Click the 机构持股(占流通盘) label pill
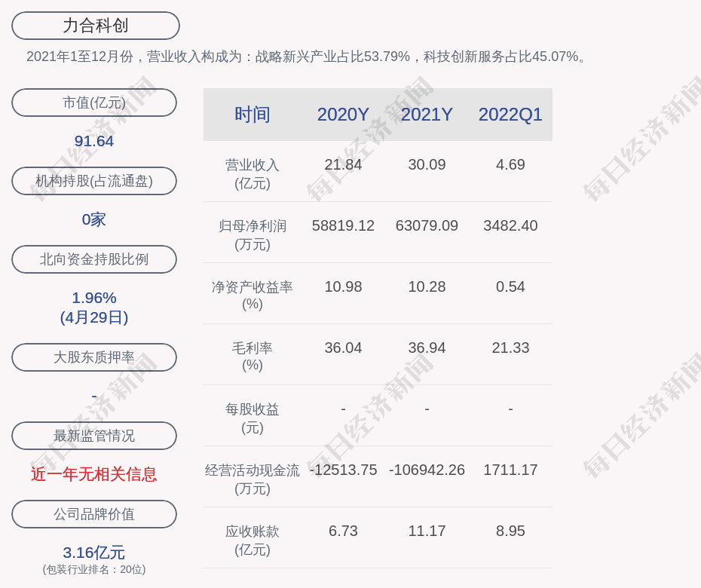 click(94, 181)
